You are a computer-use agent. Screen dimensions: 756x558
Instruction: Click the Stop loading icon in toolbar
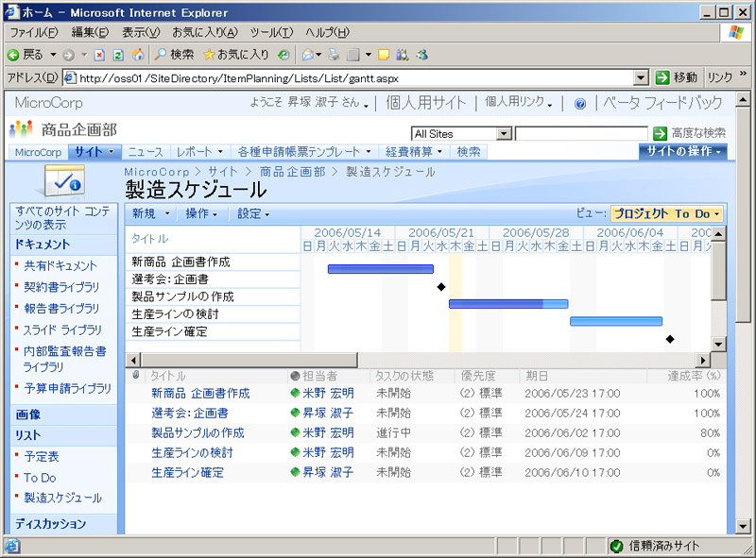[99, 55]
